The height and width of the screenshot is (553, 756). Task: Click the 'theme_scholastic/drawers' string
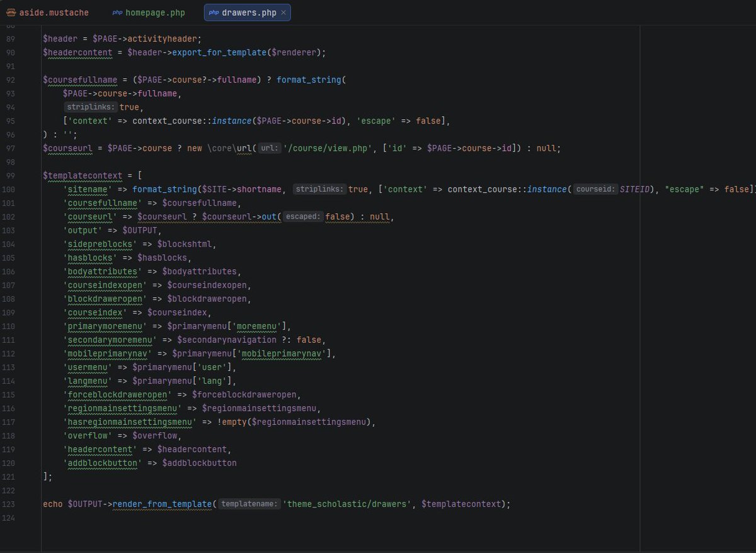pyautogui.click(x=347, y=504)
